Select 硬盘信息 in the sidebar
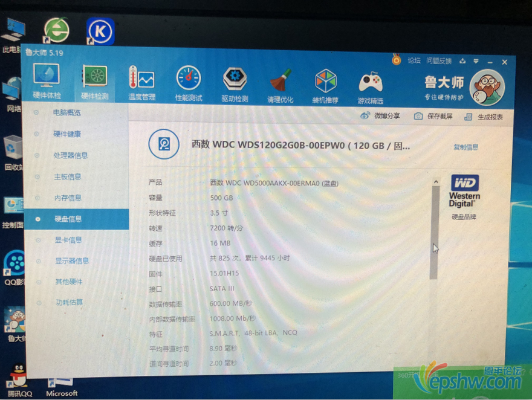 tap(77, 219)
